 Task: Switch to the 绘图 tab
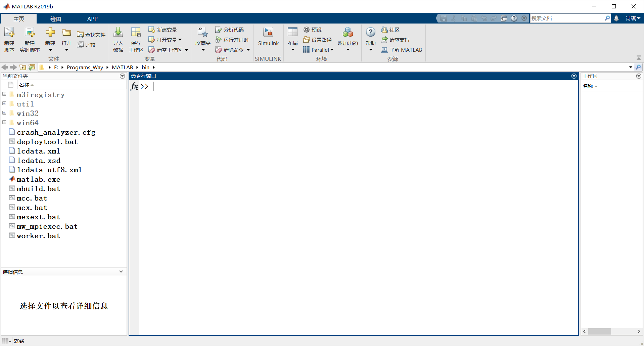(55, 18)
